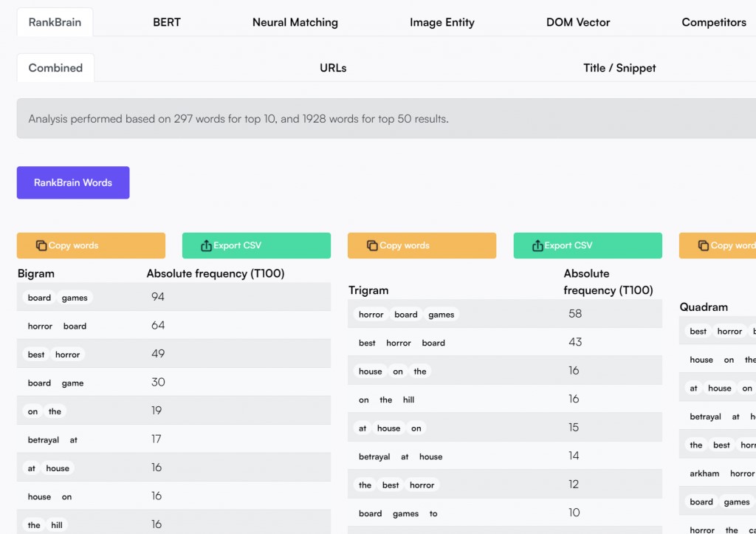
Task: Click the 'board games' bigram row
Action: [x=173, y=298]
